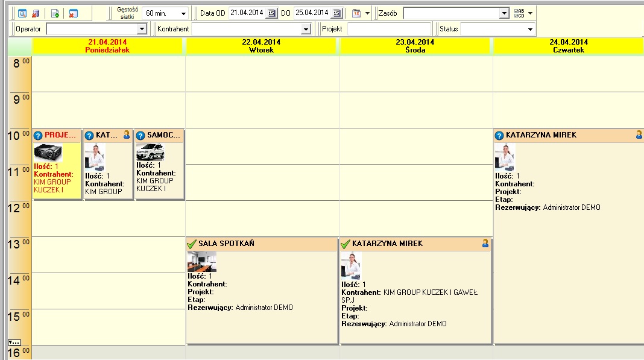
Task: Select the 22.04.2014 Wtorek day header
Action: point(261,46)
